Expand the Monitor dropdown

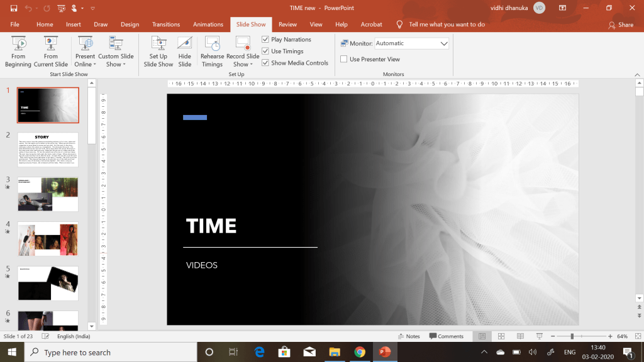click(x=444, y=43)
